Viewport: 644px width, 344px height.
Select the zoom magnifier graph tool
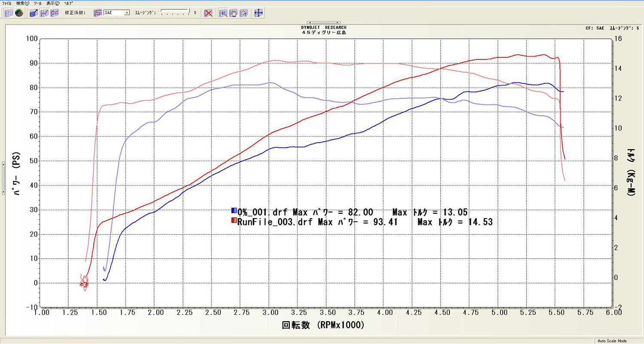pos(223,13)
